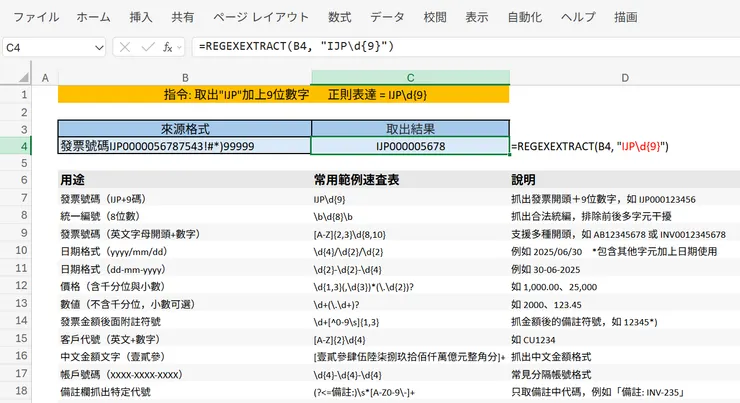Select column C header
This screenshot has width=740, height=403.
point(410,78)
